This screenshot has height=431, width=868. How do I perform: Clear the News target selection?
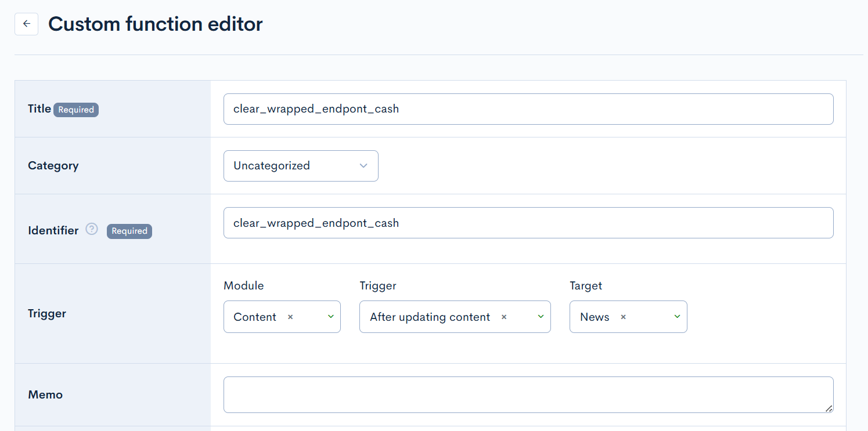point(623,317)
